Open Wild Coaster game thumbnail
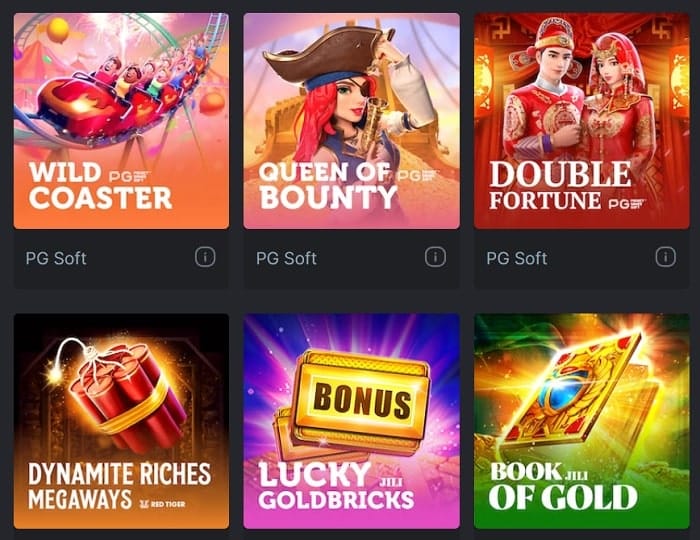 click(x=121, y=121)
